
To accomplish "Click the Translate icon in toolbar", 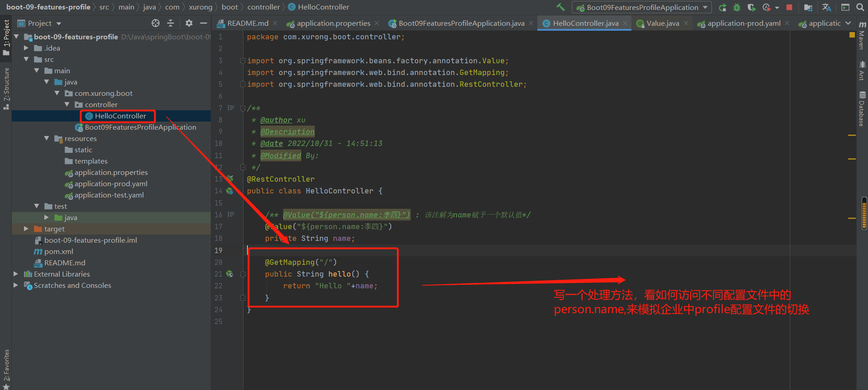I will [x=826, y=7].
